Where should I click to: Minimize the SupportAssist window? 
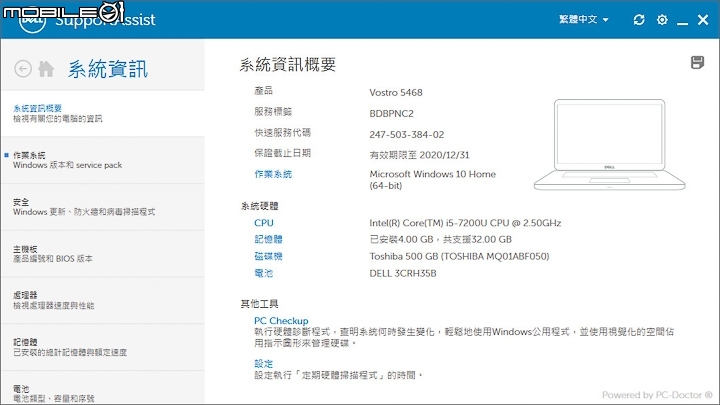[x=682, y=21]
